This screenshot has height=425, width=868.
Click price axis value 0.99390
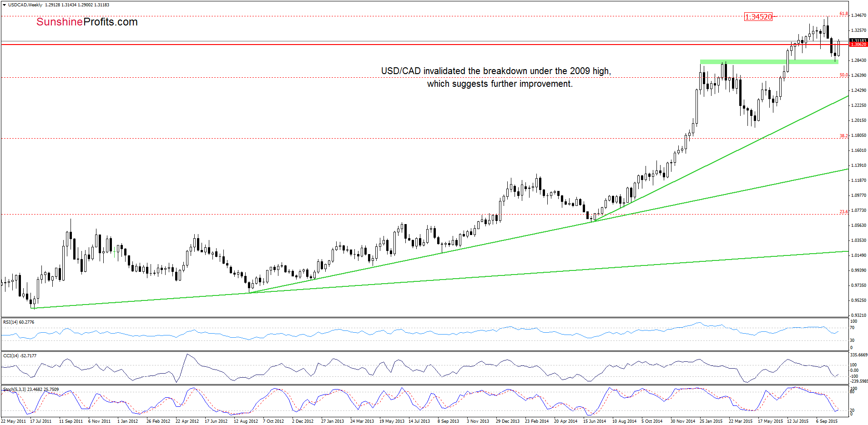coord(858,270)
